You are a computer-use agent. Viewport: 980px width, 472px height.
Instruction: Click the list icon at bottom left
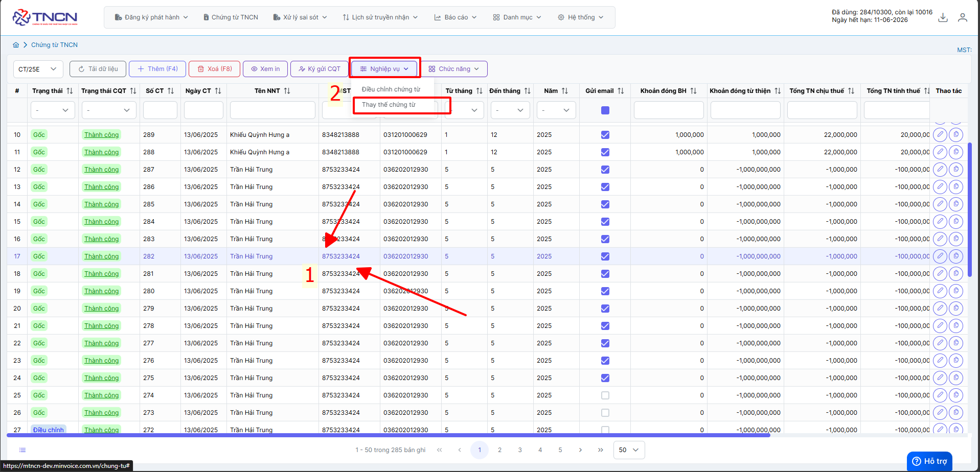pos(22,450)
